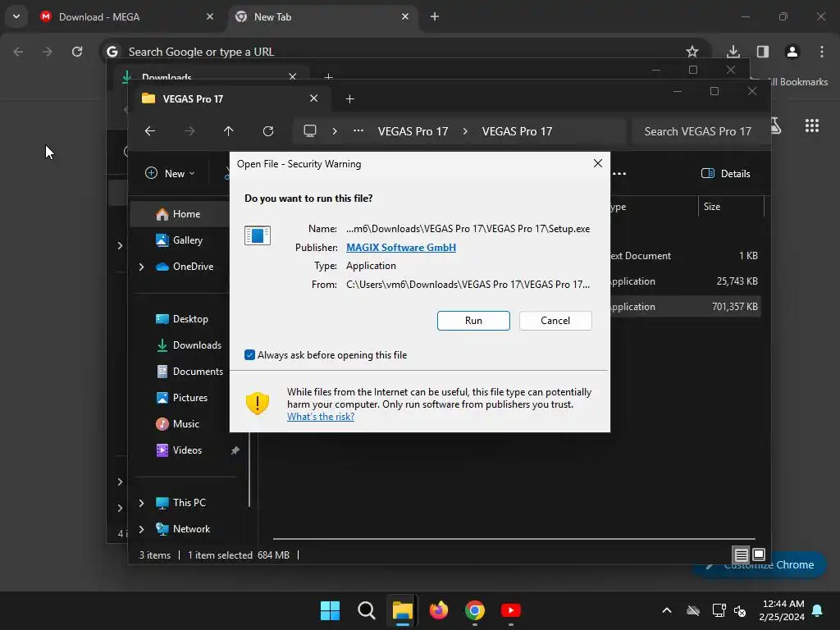Switch to the New Tab Chrome tab

coord(323,16)
